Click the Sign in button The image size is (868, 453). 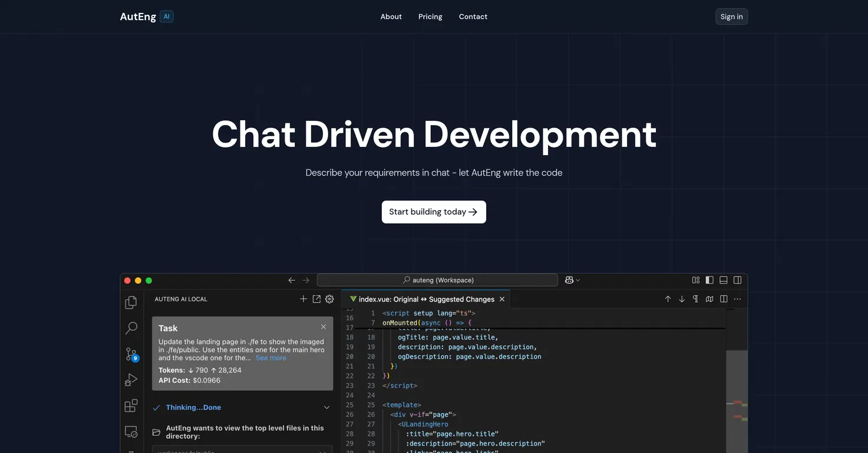point(732,17)
